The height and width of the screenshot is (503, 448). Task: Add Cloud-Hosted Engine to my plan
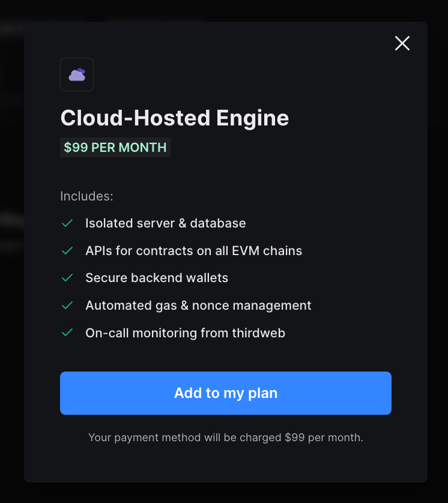[226, 393]
